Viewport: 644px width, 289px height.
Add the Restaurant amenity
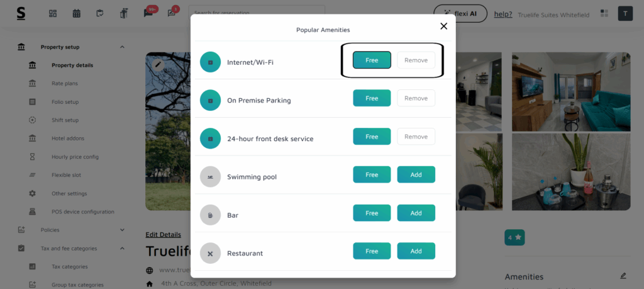tap(416, 251)
